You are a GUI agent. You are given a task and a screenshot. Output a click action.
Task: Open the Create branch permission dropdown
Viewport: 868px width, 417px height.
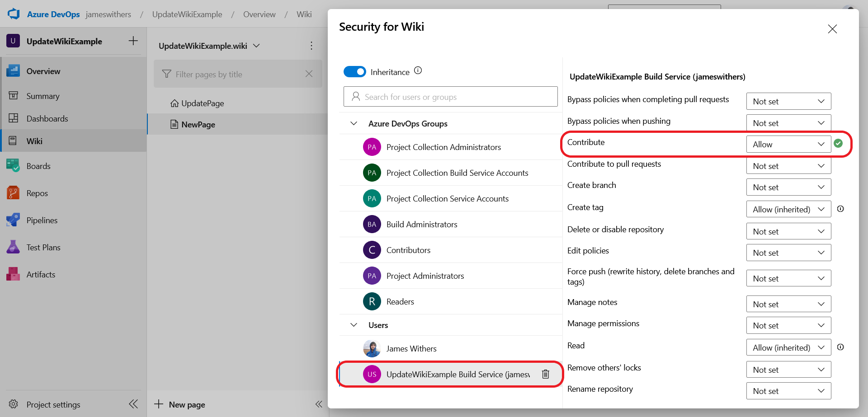click(x=788, y=187)
